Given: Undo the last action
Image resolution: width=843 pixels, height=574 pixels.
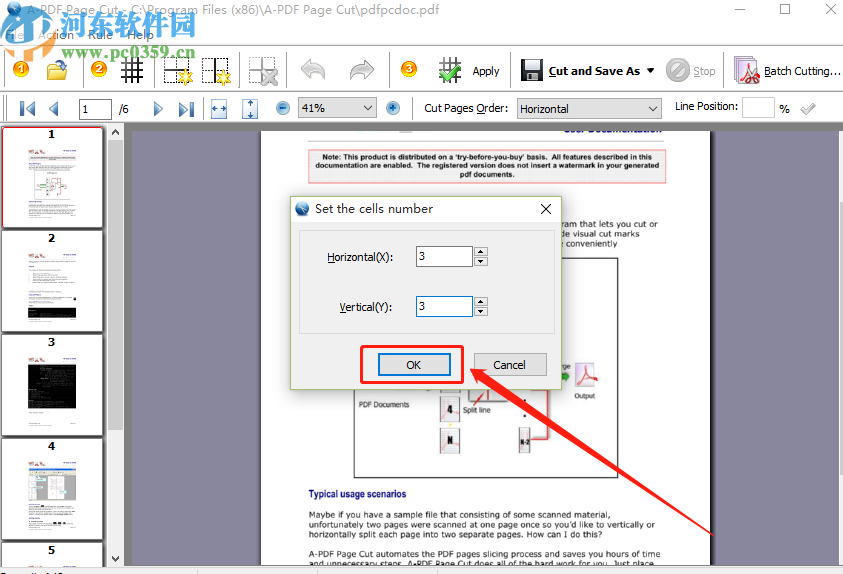Looking at the screenshot, I should coord(313,70).
